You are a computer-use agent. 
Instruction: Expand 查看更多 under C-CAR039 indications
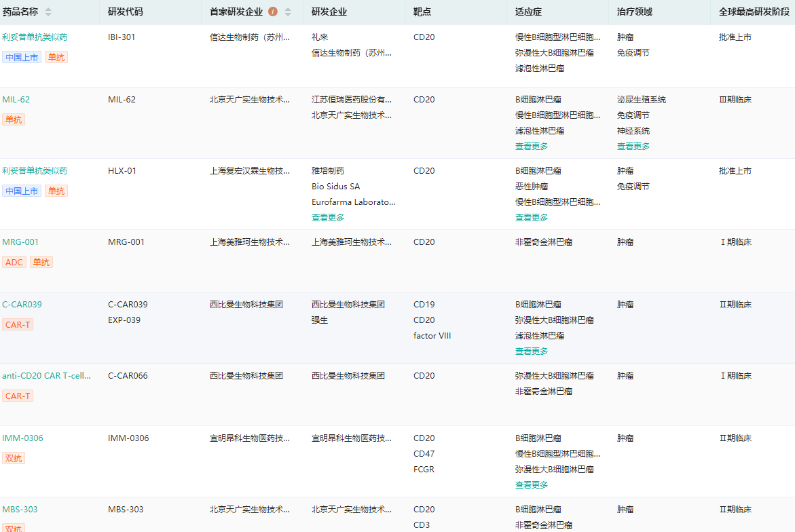coord(532,351)
